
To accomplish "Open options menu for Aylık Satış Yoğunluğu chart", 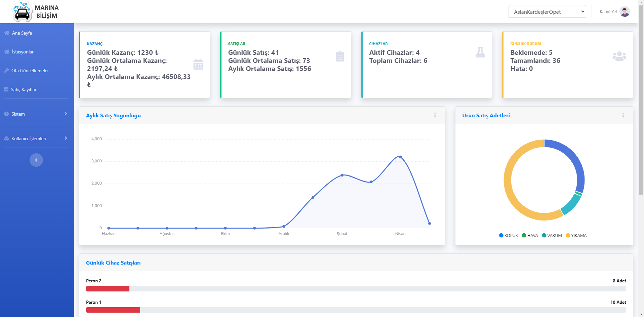I will coord(435,115).
